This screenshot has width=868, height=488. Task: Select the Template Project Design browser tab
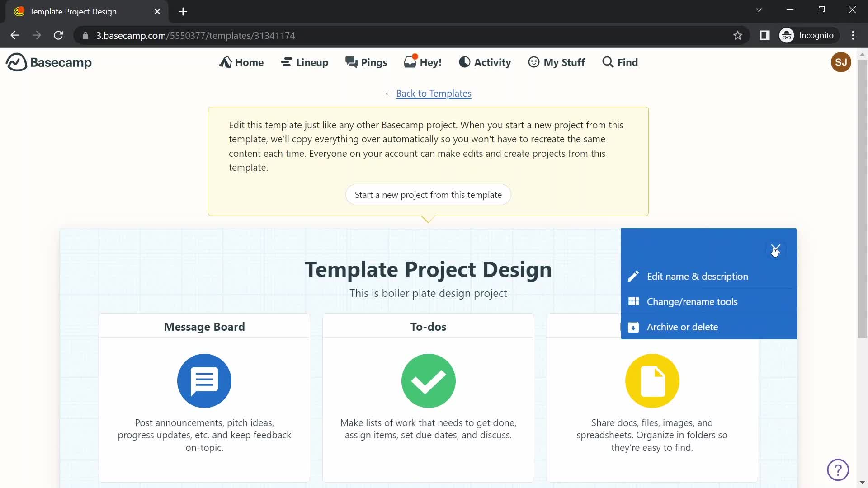coord(87,12)
